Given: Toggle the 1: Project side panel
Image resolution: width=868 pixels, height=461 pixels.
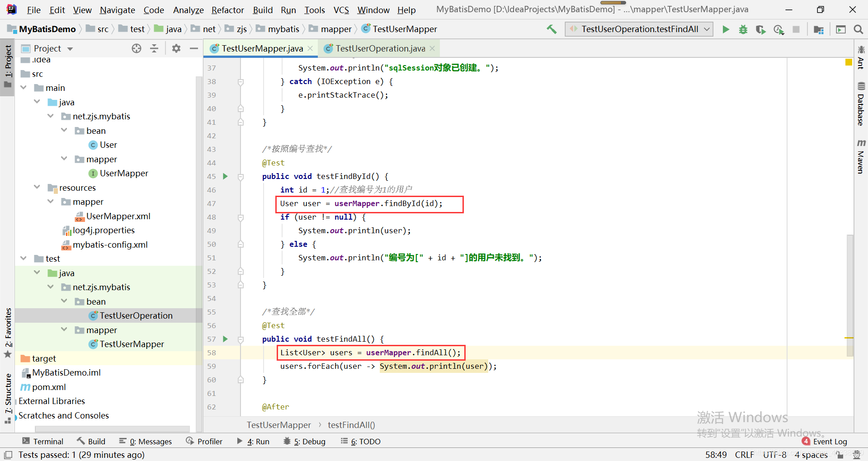Looking at the screenshot, I should [8, 66].
